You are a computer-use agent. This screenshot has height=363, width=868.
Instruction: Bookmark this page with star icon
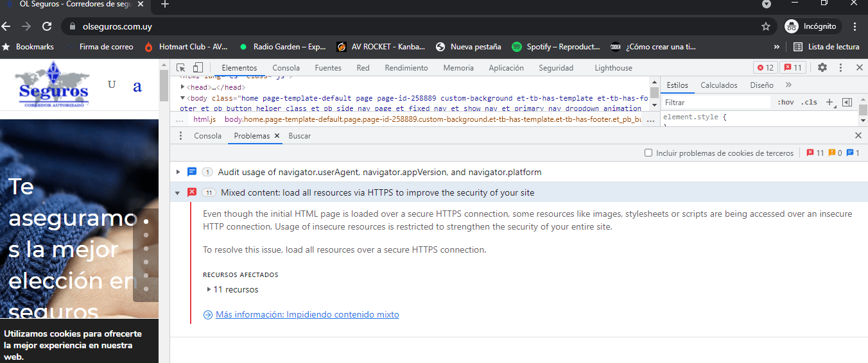coord(765,26)
